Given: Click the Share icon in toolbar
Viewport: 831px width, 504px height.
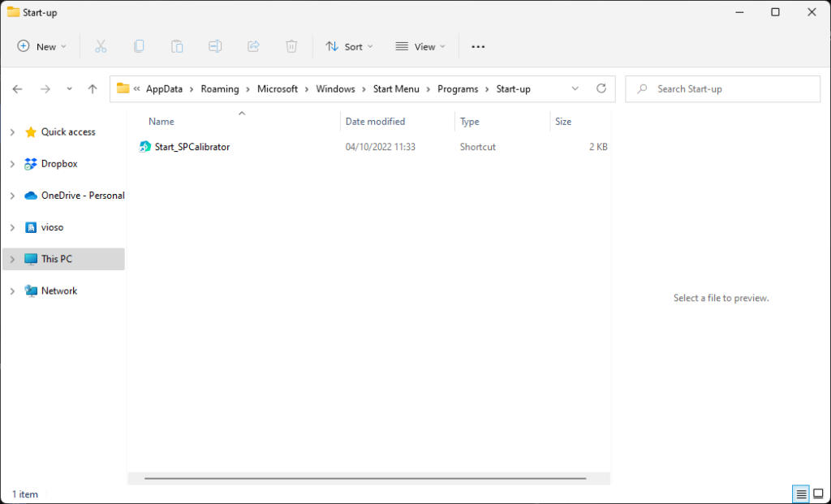Looking at the screenshot, I should coord(253,46).
